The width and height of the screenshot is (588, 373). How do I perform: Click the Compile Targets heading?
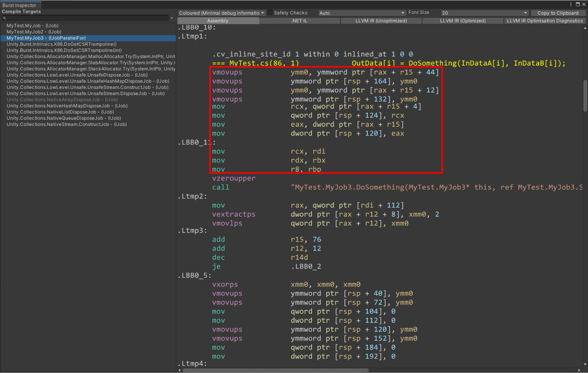(x=21, y=11)
